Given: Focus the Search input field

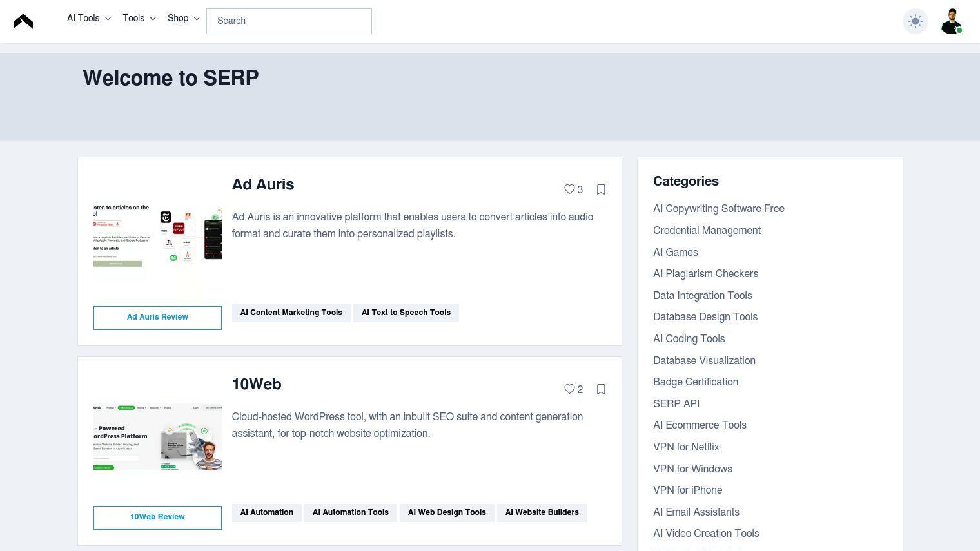Looking at the screenshot, I should [289, 21].
